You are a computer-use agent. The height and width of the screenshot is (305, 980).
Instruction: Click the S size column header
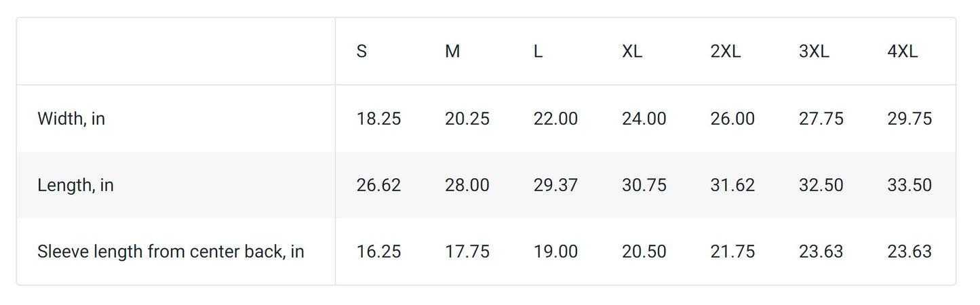361,52
